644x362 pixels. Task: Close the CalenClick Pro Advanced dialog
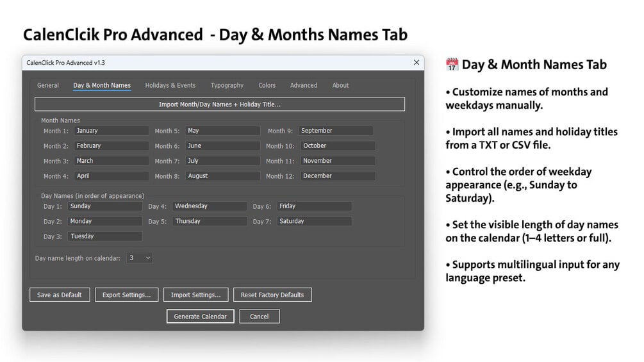pos(417,62)
